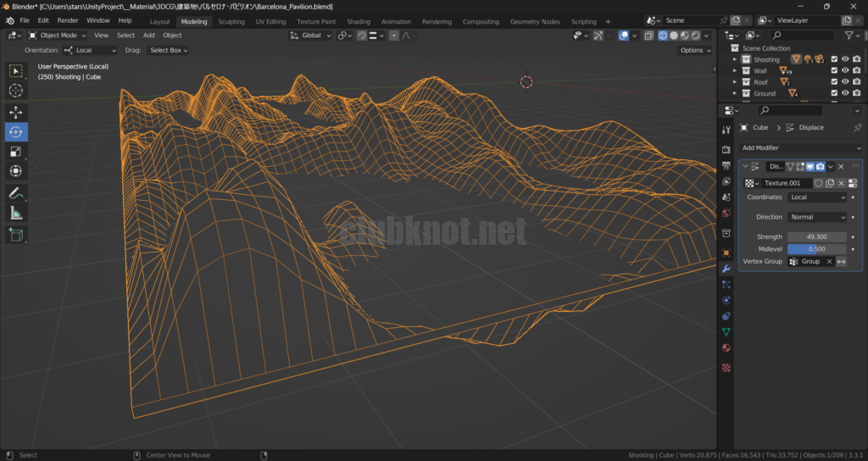Click the Midlevel slider showing 0.500

[x=816, y=249]
